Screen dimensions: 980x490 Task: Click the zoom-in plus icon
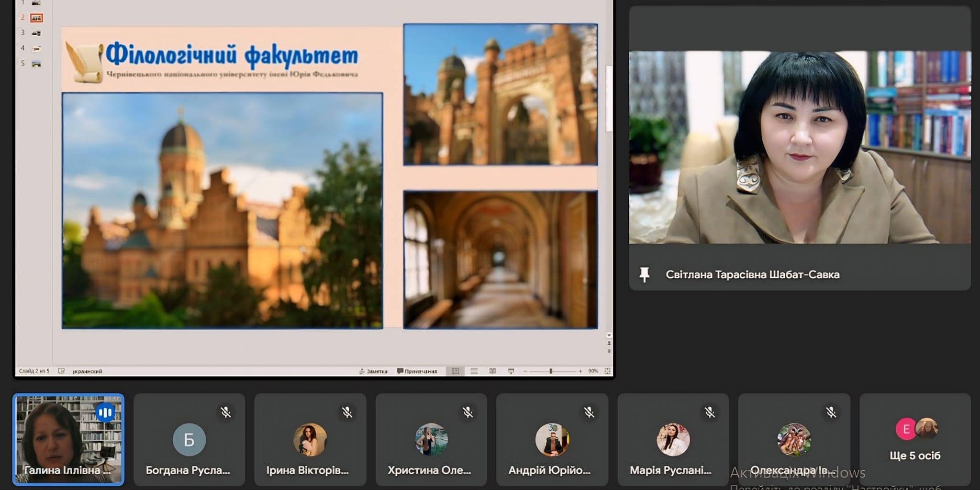tap(580, 371)
